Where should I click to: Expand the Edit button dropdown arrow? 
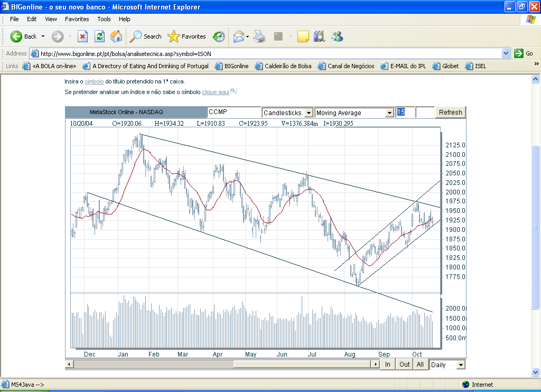pos(291,36)
